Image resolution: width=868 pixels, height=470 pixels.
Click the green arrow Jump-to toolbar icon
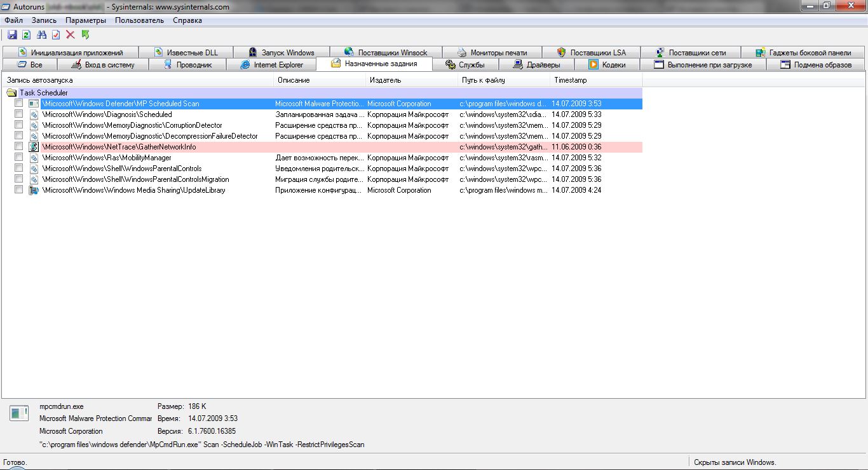click(85, 35)
